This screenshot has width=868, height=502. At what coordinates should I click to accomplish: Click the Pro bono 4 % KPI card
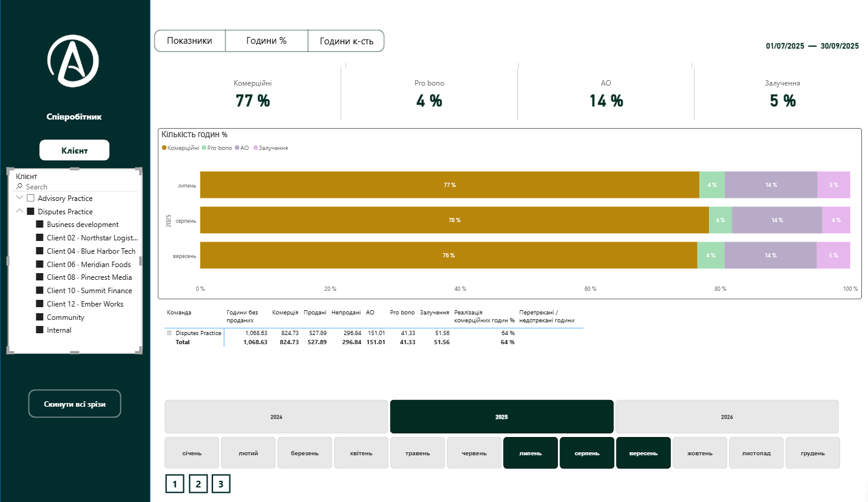[x=429, y=94]
